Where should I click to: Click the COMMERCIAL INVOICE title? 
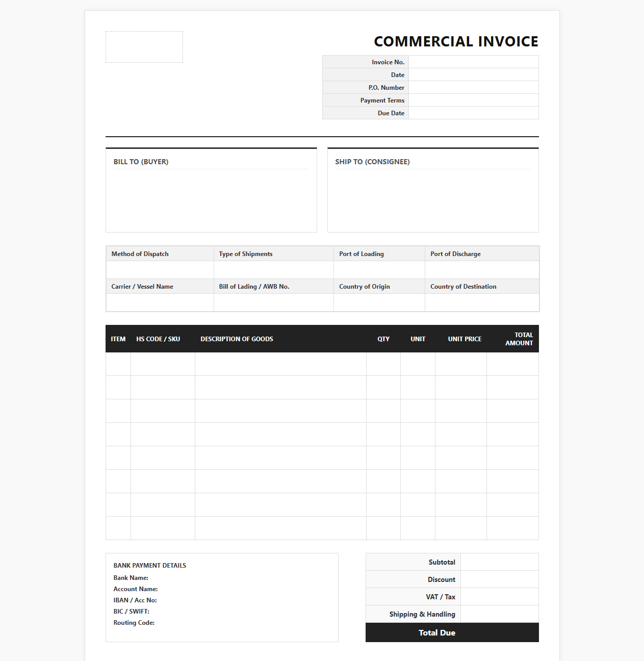click(456, 41)
